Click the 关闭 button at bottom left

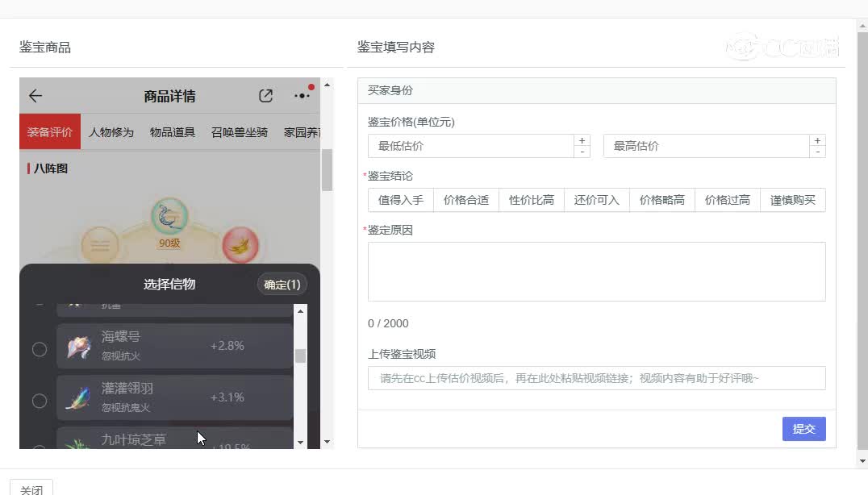pos(32,488)
